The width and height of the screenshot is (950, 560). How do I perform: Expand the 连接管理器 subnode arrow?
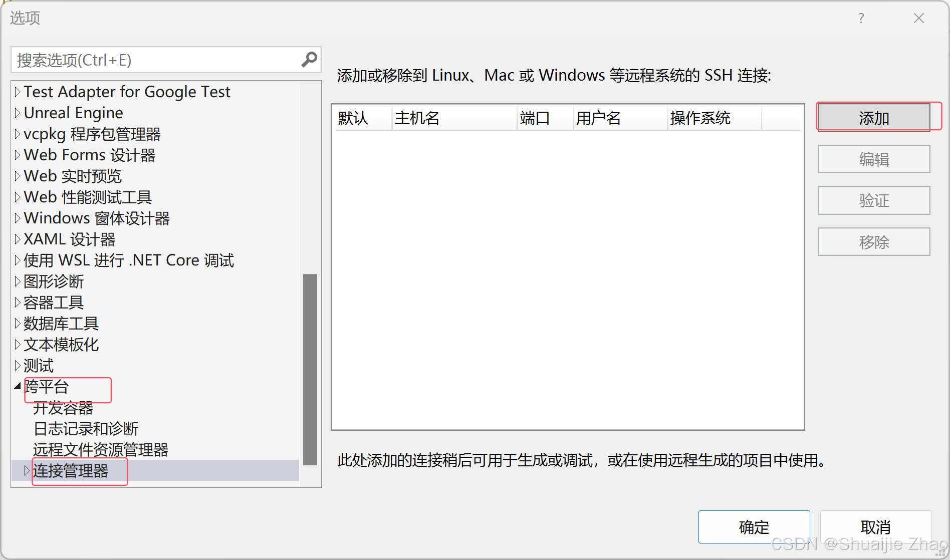click(27, 470)
